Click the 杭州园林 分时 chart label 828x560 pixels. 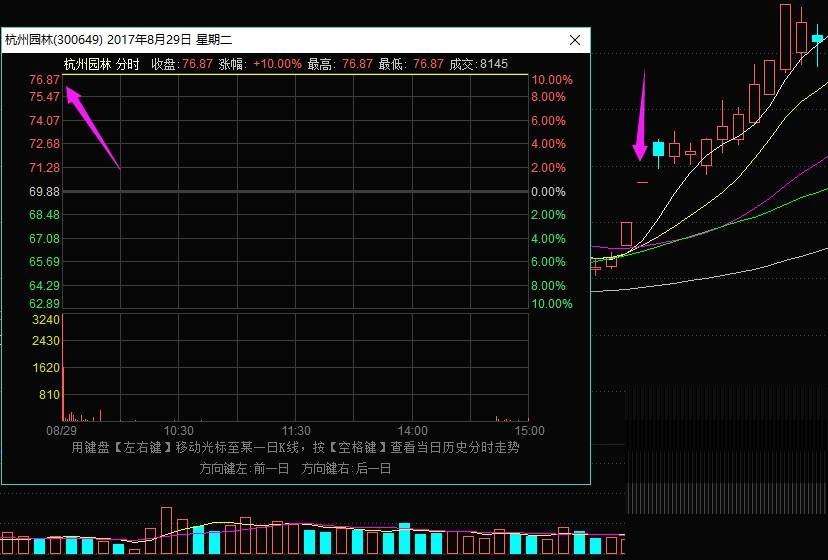(101, 64)
